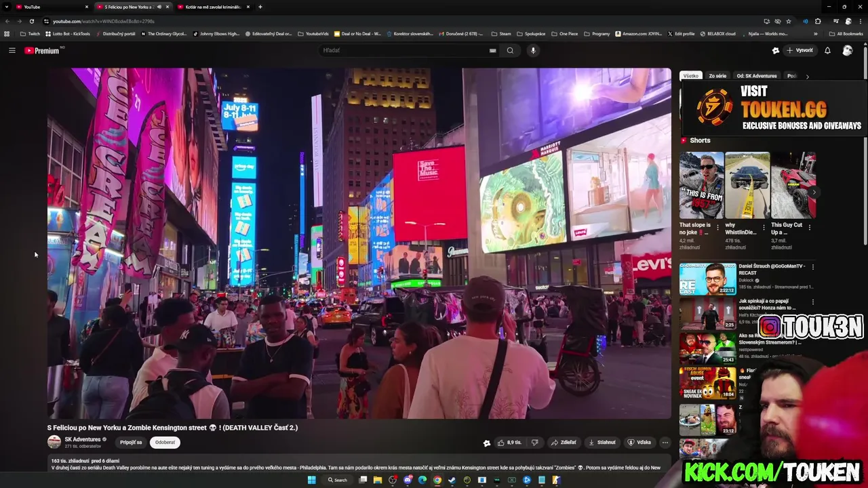
Task: Open the Steam bookmarks folder
Action: coord(500,34)
